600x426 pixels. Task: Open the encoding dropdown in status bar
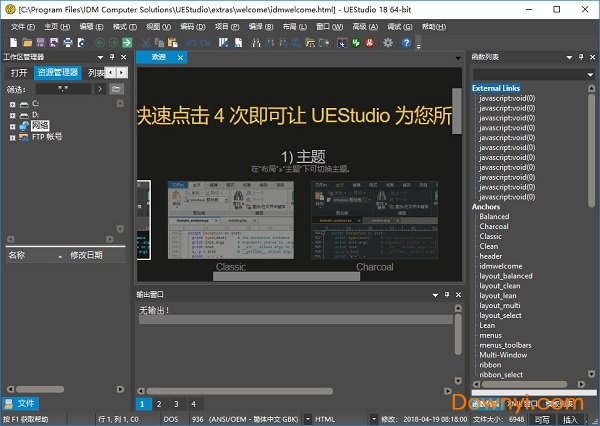point(307,419)
